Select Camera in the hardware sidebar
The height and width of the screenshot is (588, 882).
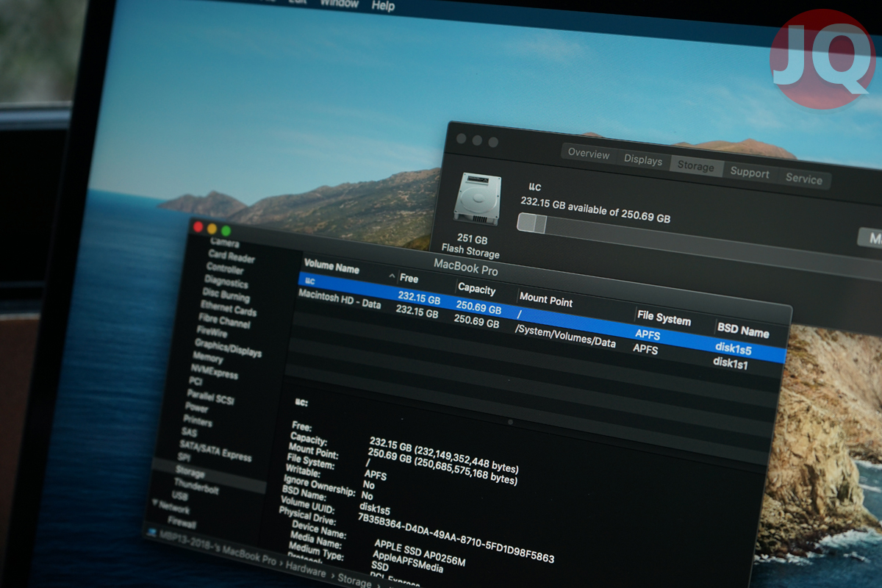click(x=224, y=243)
